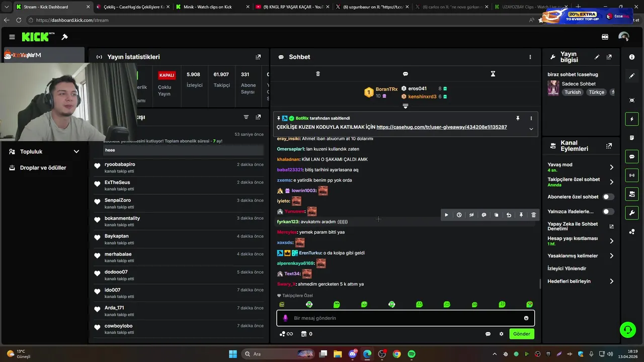Click the purple microphone icon in the message box
This screenshot has height=362, width=644.
285,318
